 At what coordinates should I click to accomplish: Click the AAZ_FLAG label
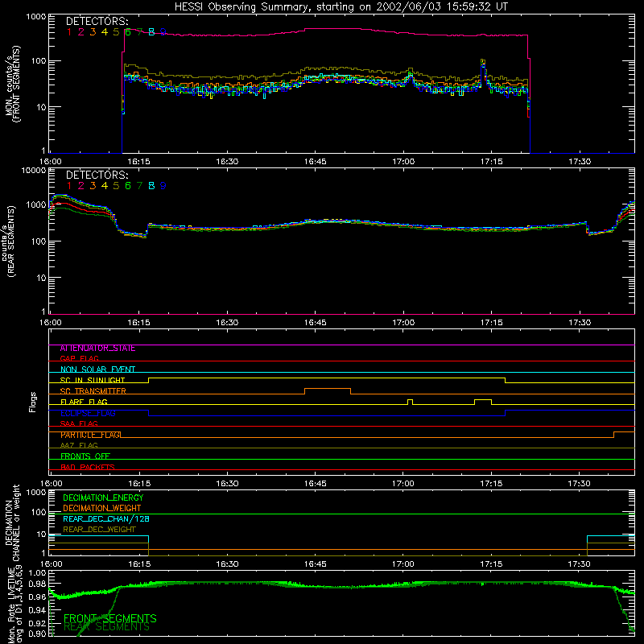(x=79, y=445)
